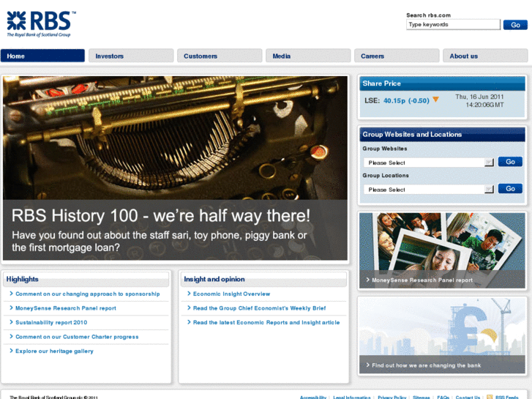532x399 pixels.
Task: Click the LSE 40.15p share price value
Action: 406,100
